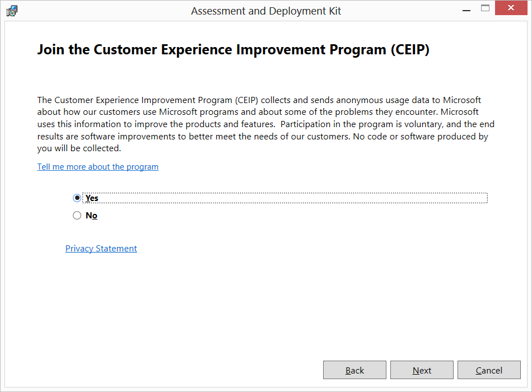The image size is (532, 392).
Task: Click the 'Assessment and Deployment Kit' title text
Action: pos(266,11)
